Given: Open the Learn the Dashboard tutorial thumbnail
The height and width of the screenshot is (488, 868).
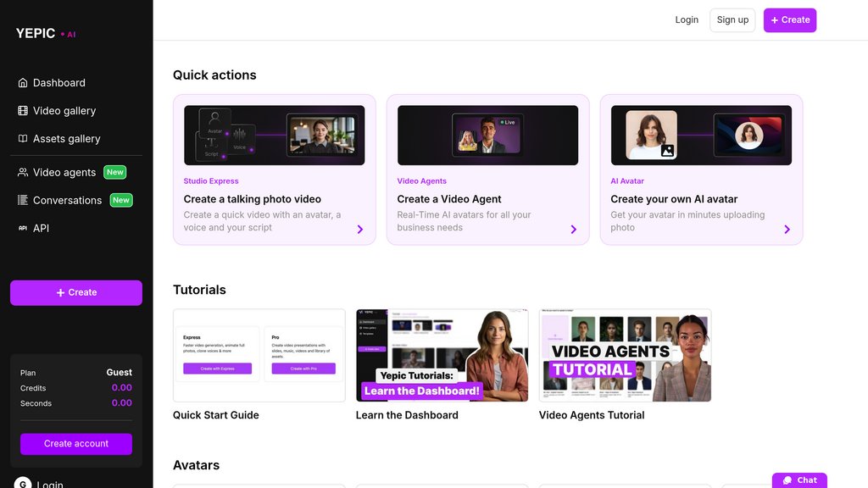Looking at the screenshot, I should coord(442,356).
